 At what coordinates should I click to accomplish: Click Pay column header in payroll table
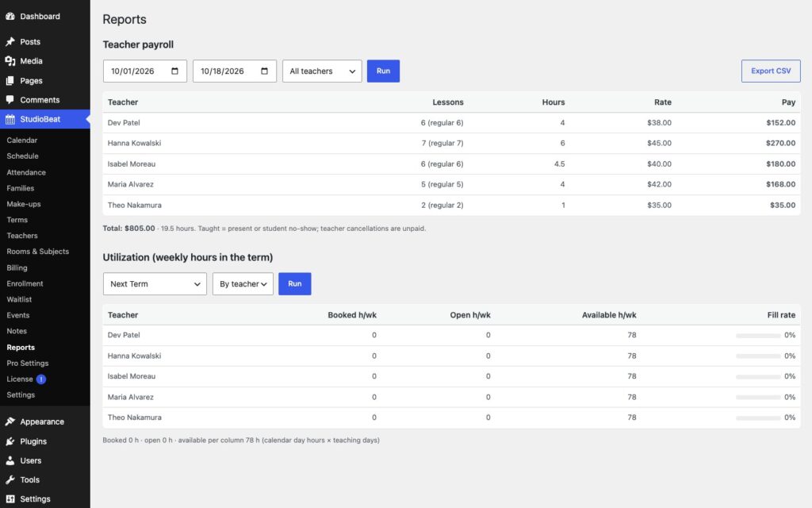(788, 102)
